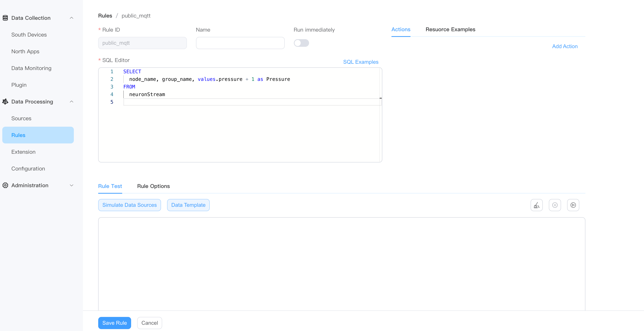Open the Resuorce Examples tab
The width and height of the screenshot is (644, 331).
coord(450,29)
